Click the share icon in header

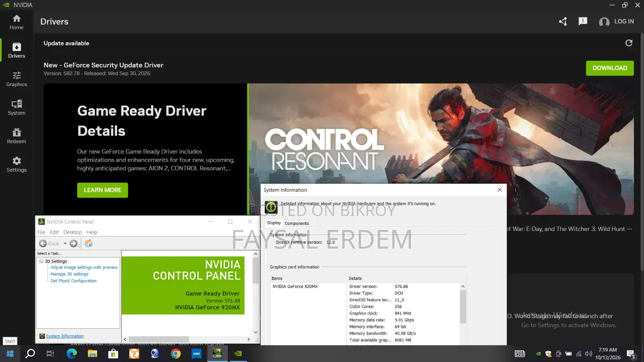point(563,21)
